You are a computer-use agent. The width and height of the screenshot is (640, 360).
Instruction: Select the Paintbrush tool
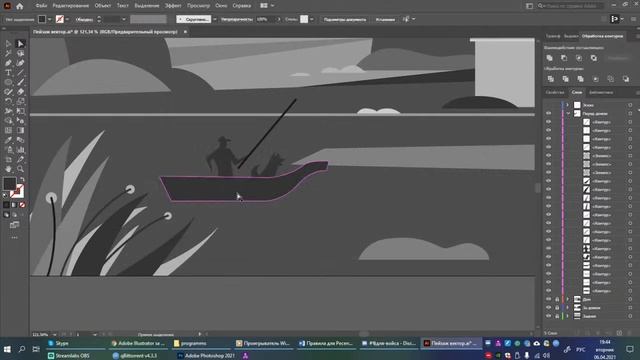pos(20,82)
